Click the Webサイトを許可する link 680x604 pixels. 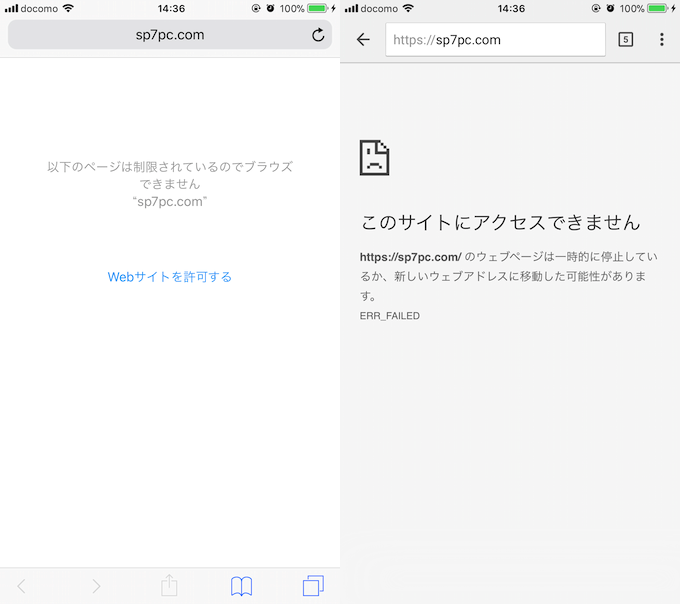[170, 277]
